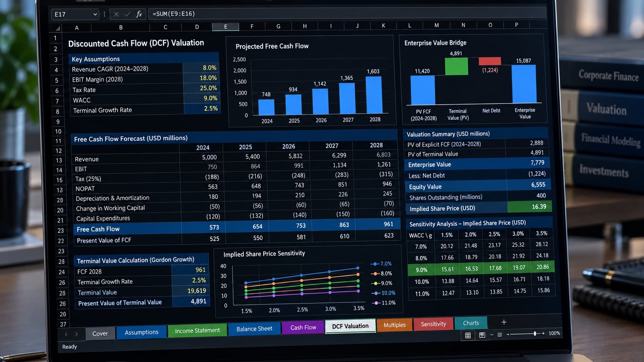Click inside the formula bar =SUM(E9:E16)
The width and height of the screenshot is (644, 362).
347,13
